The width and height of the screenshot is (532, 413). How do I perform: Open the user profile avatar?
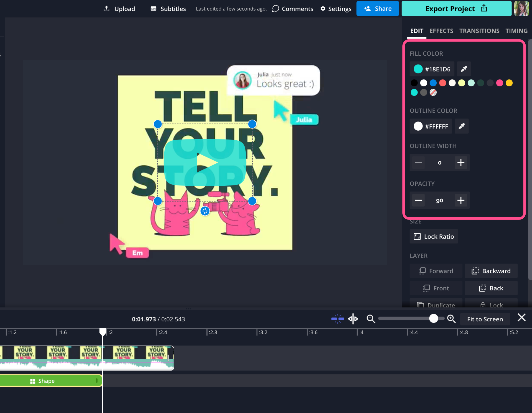(x=521, y=8)
